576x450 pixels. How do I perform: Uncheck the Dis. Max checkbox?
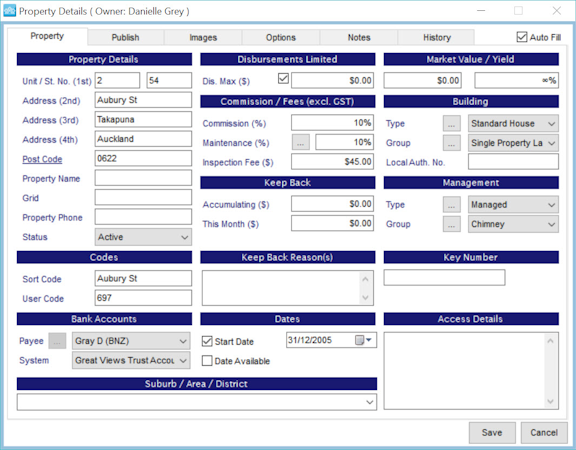click(283, 79)
